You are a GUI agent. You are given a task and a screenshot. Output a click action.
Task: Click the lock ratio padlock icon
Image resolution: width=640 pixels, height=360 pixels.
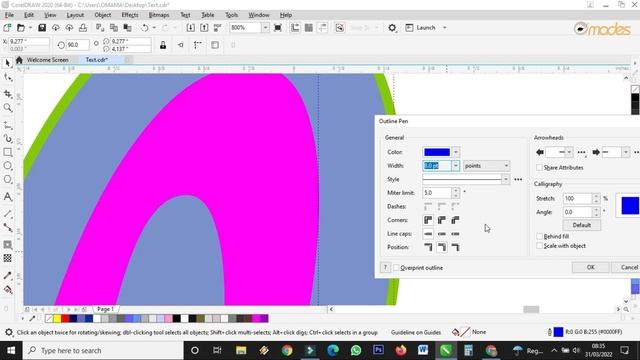(163, 45)
